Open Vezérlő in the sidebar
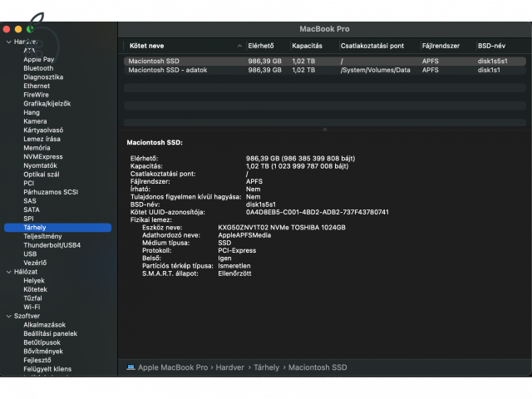This screenshot has height=399, width=532. [35, 263]
